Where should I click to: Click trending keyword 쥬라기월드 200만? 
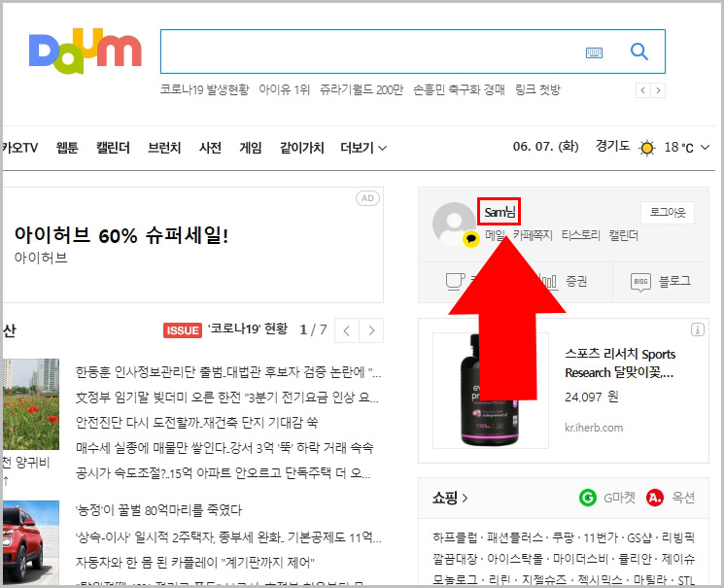point(362,89)
